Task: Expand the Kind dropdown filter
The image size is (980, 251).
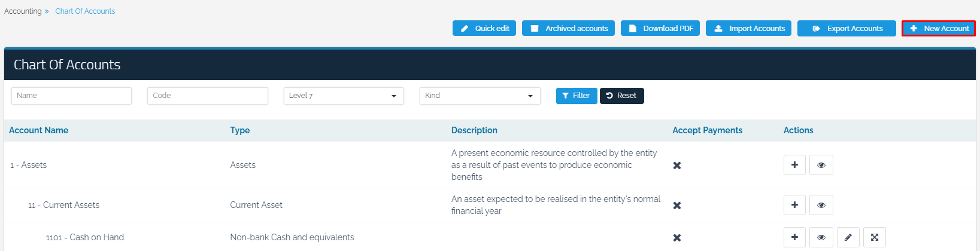Action: [480, 96]
